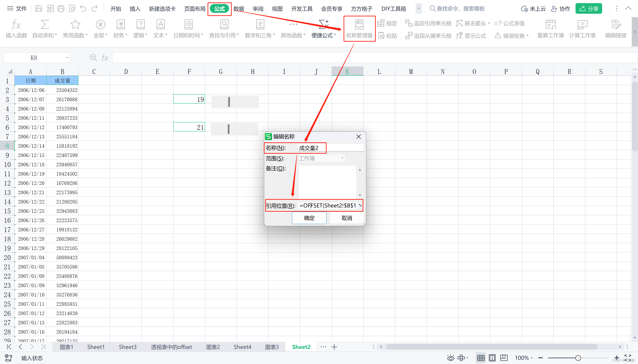
Task: Open the 插入 (Insert) ribbon tab
Action: click(x=135, y=9)
